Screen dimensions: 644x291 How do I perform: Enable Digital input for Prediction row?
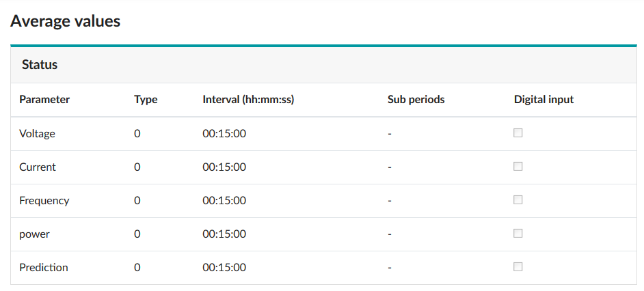point(518,267)
